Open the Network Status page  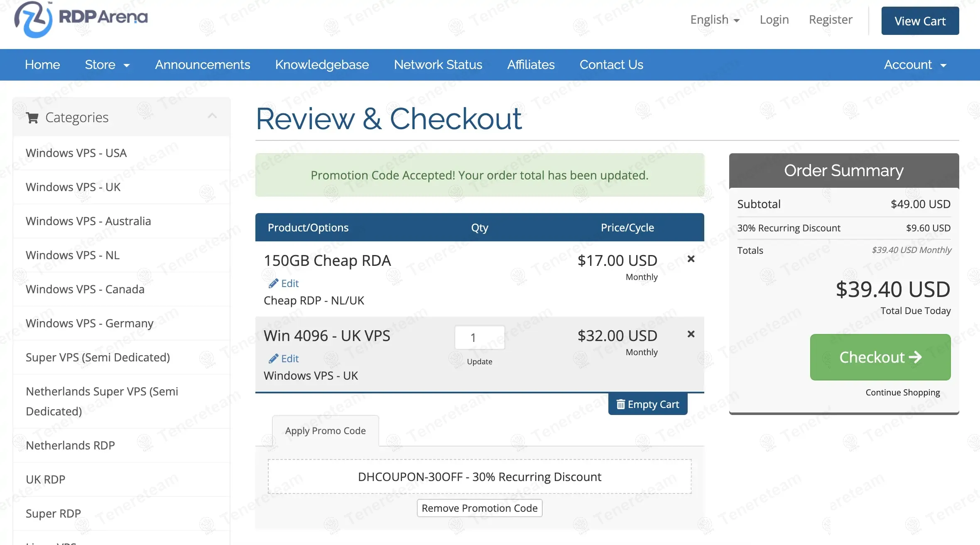(438, 65)
